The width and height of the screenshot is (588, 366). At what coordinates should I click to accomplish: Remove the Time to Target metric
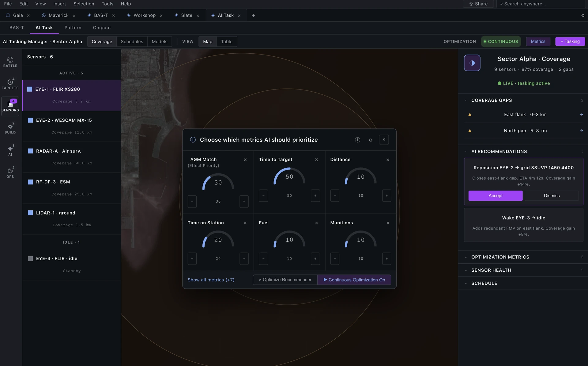coord(316,160)
